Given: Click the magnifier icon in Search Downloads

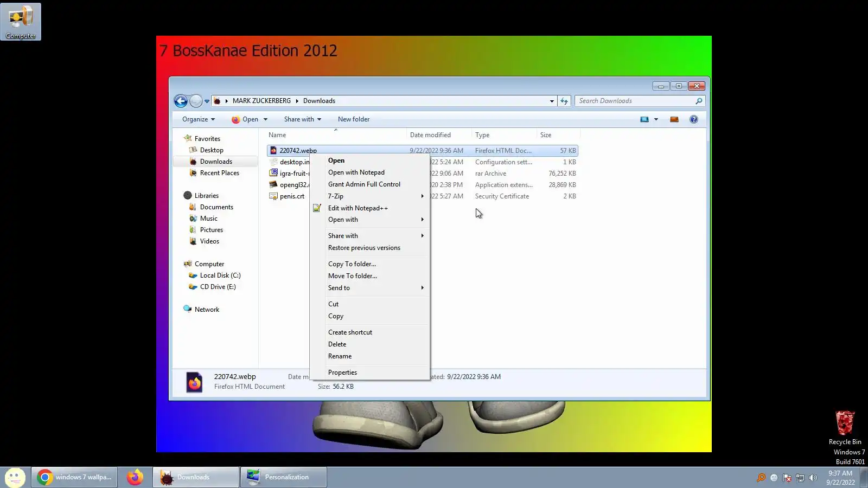Looking at the screenshot, I should tap(699, 101).
